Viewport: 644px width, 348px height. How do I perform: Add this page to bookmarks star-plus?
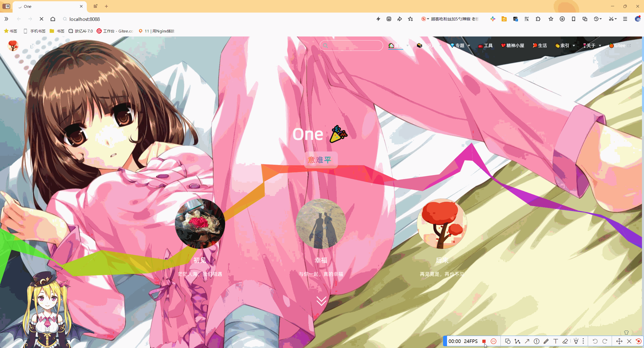pos(411,19)
